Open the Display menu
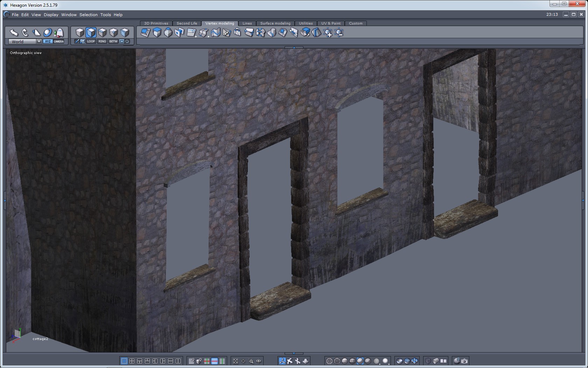The width and height of the screenshot is (588, 368). click(51, 15)
